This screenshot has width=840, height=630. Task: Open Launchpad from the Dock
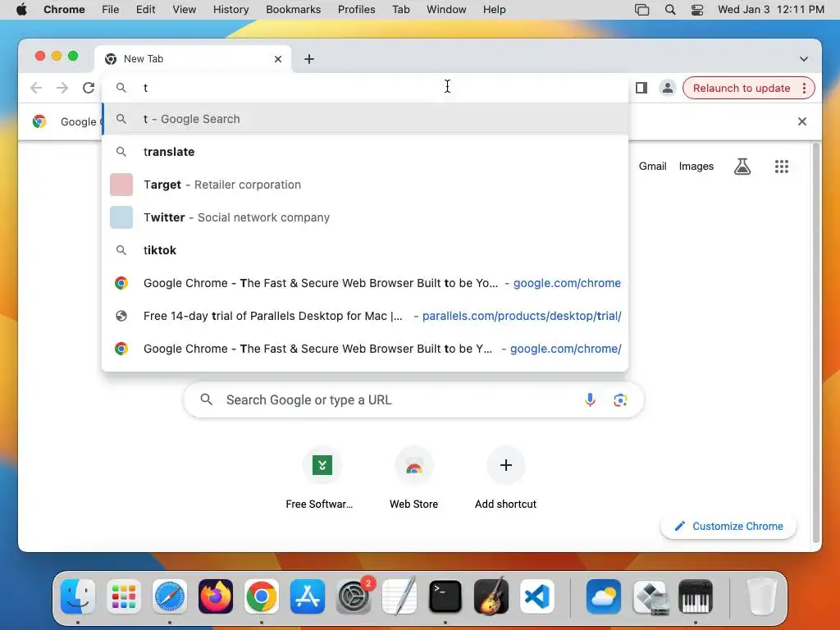124,596
